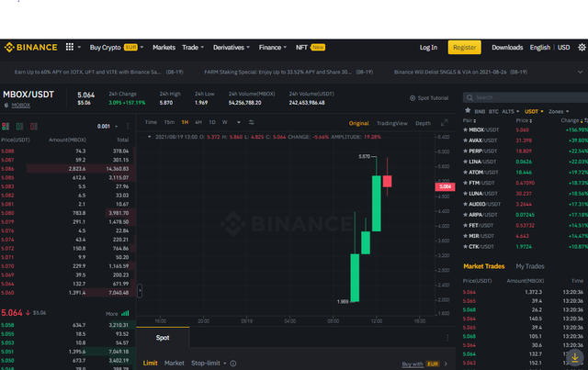Open the spot panel options dots
This screenshot has width=588, height=370.
click(447, 338)
